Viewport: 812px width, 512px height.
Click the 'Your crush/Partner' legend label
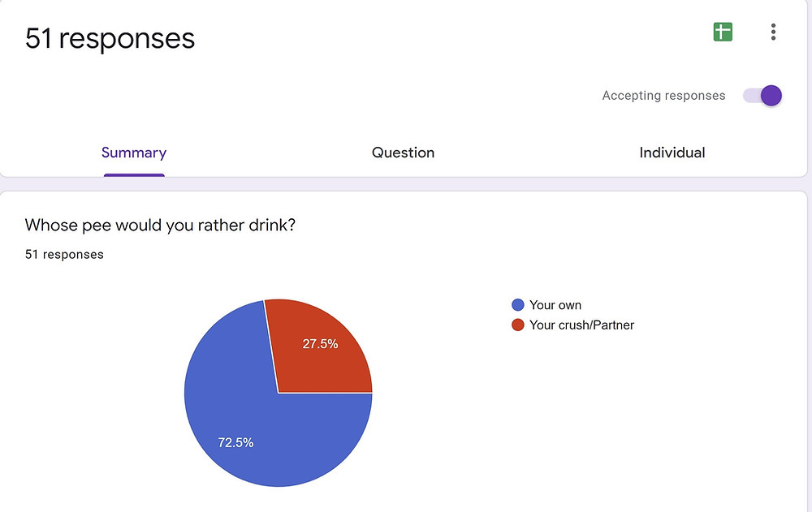[581, 325]
